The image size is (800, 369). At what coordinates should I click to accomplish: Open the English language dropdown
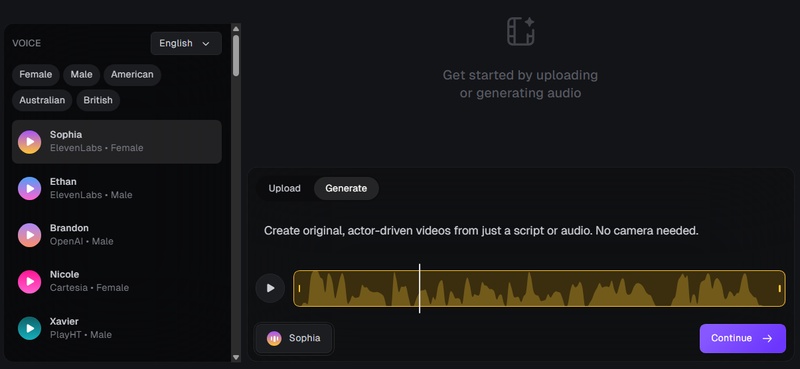[186, 43]
